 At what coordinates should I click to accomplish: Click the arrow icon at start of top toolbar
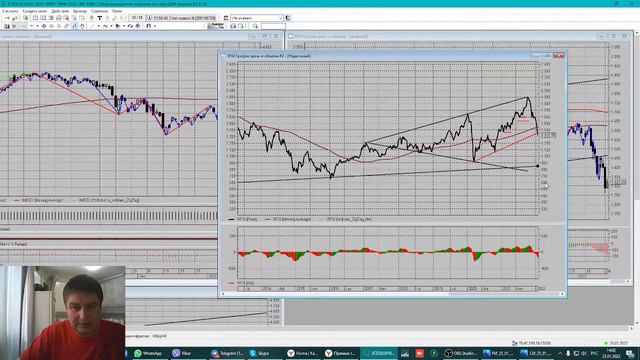7,18
